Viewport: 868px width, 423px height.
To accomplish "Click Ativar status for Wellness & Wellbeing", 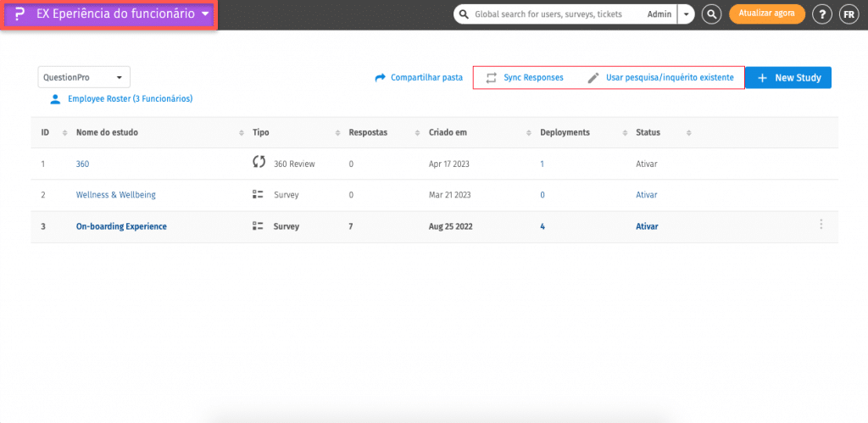I will 647,195.
